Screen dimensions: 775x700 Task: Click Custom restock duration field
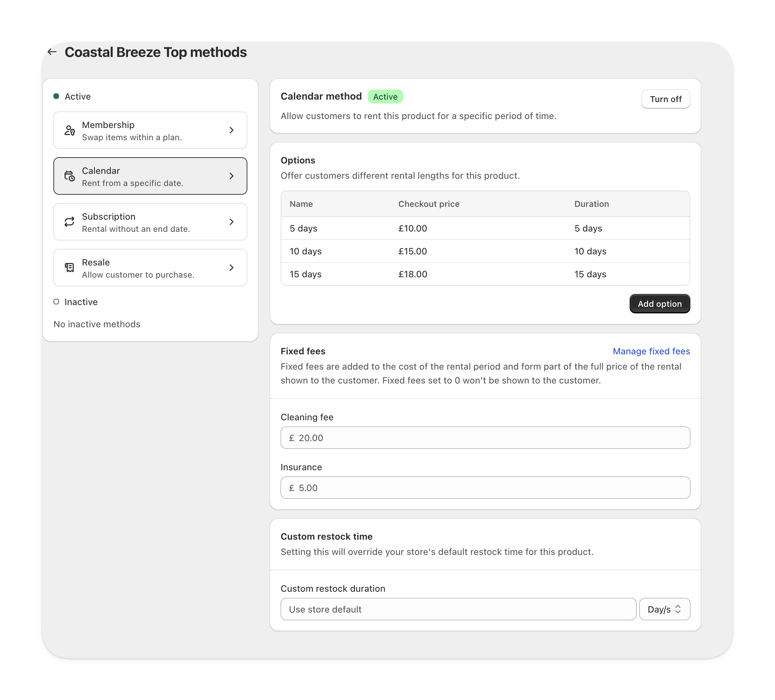click(458, 609)
